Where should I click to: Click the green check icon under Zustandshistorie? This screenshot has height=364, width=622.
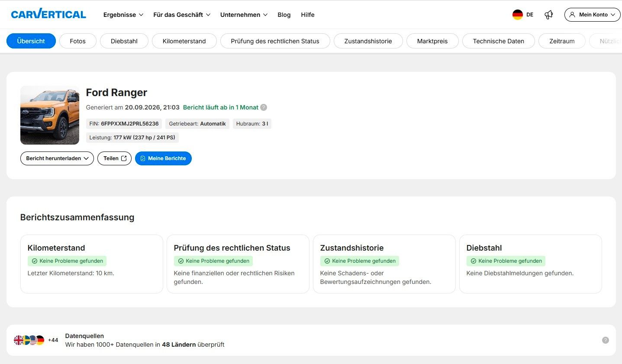click(327, 261)
